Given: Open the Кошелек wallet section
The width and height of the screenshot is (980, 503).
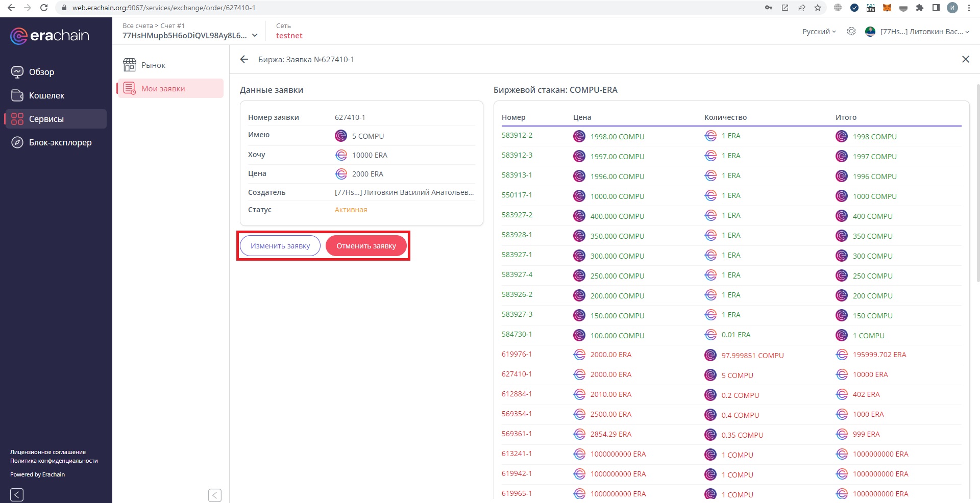Looking at the screenshot, I should pos(46,95).
